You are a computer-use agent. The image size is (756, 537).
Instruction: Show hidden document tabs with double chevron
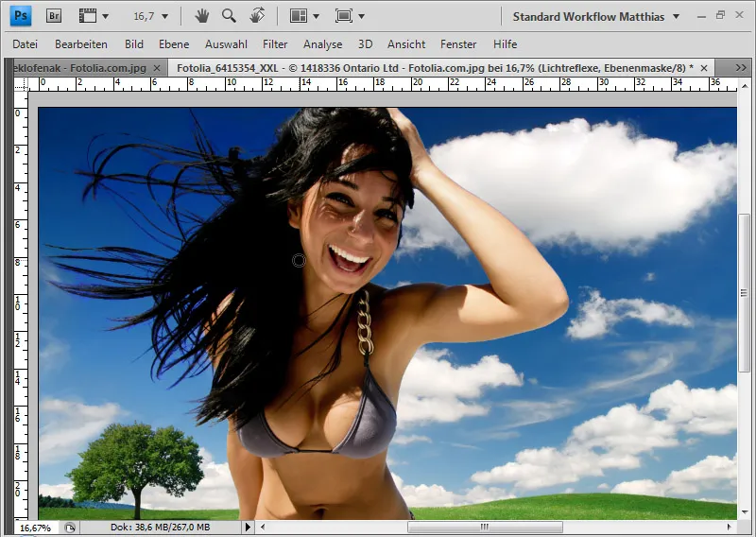[741, 68]
